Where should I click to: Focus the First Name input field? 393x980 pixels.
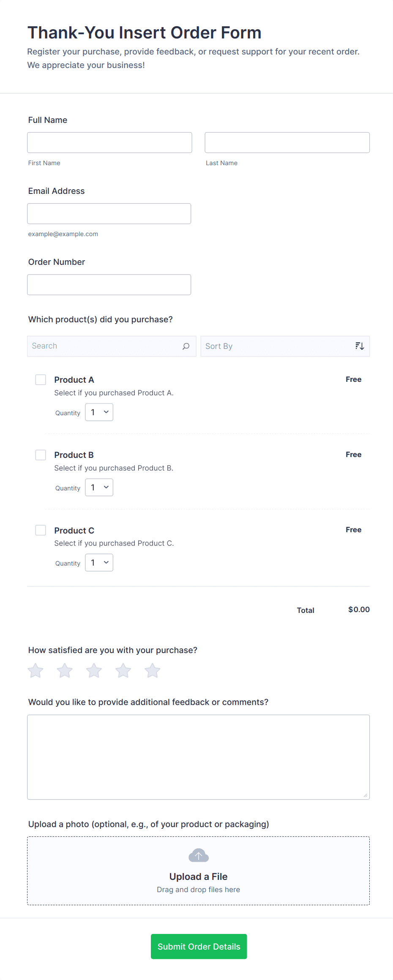109,143
